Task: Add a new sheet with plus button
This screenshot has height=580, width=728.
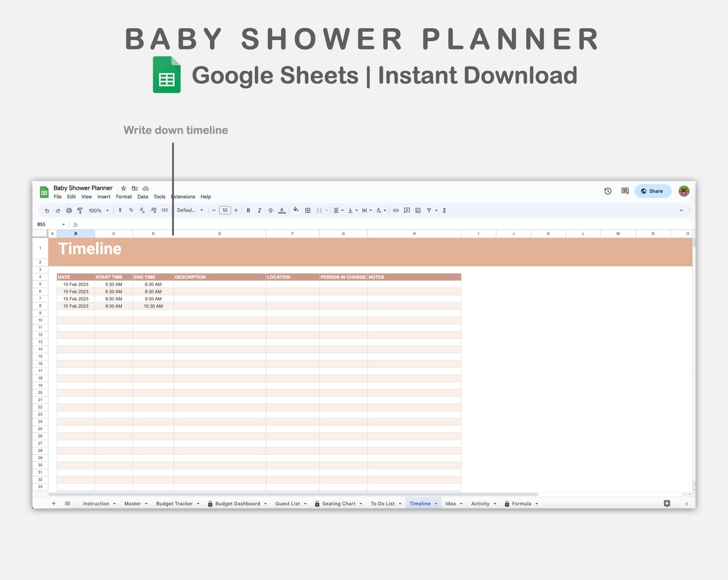Action: click(x=54, y=504)
